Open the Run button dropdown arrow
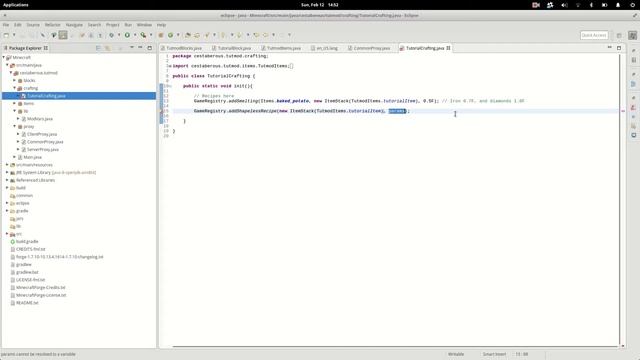The height and width of the screenshot is (360, 640). pos(135,35)
